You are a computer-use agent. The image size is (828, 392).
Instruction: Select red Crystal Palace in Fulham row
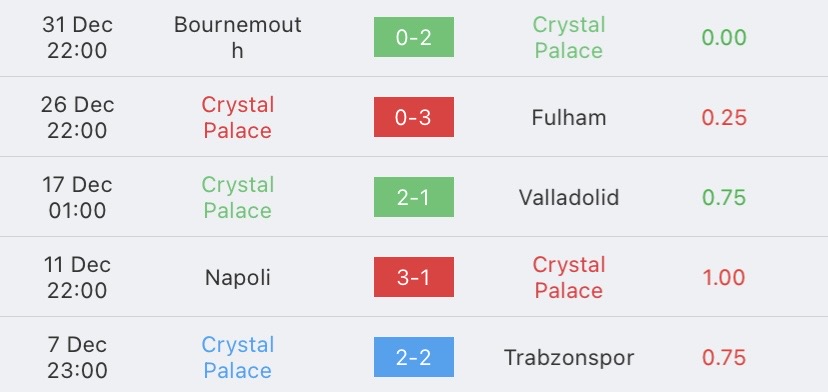pyautogui.click(x=238, y=117)
